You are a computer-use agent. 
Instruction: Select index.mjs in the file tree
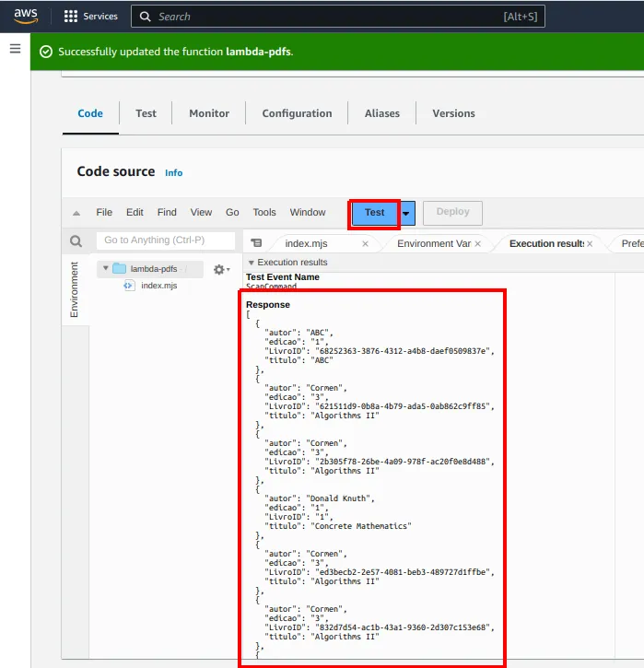158,286
